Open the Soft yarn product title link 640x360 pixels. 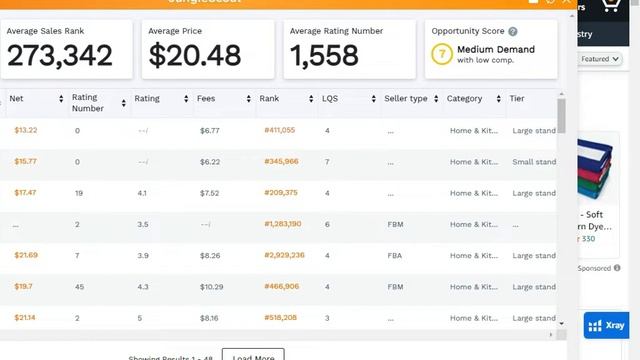pyautogui.click(x=595, y=220)
